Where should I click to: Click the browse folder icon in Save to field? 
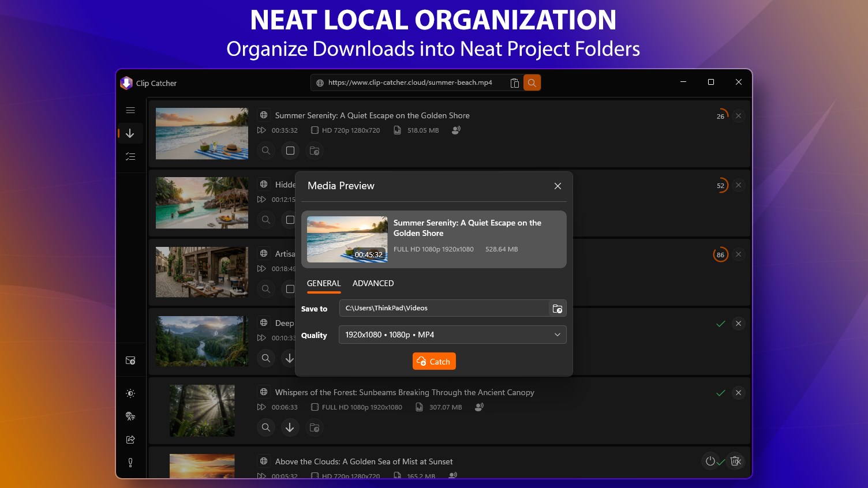[x=557, y=309]
